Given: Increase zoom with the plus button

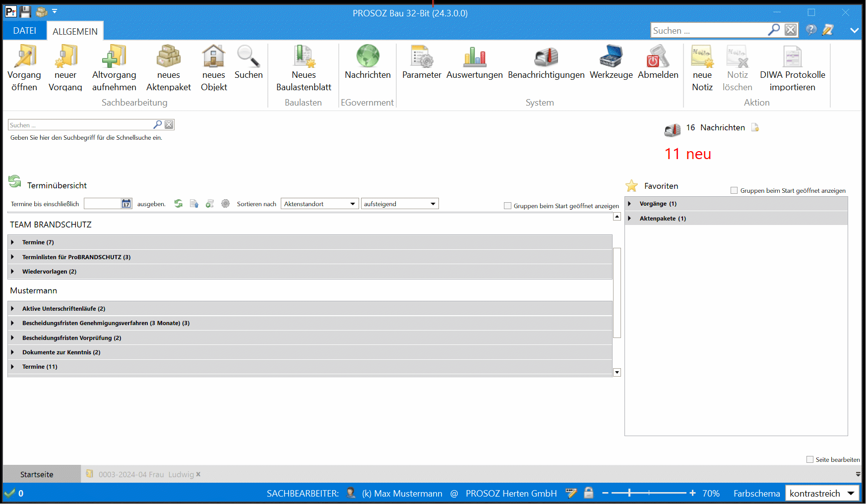Looking at the screenshot, I should tap(692, 493).
